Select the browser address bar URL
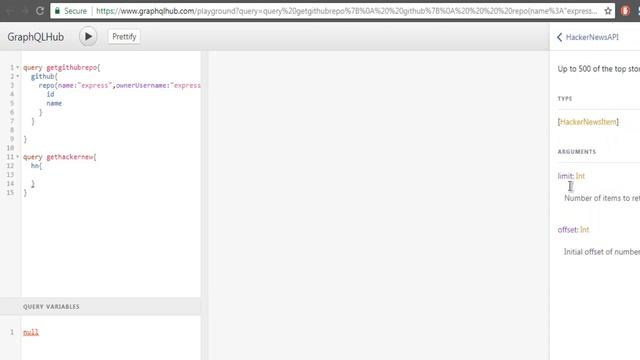Screen dimensions: 640x360 coord(346,11)
